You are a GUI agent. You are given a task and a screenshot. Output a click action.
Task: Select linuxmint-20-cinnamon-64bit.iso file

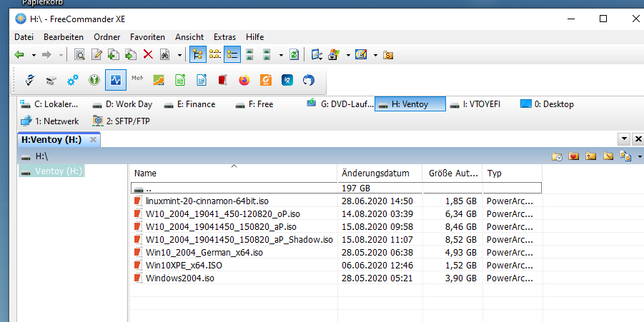(x=207, y=201)
